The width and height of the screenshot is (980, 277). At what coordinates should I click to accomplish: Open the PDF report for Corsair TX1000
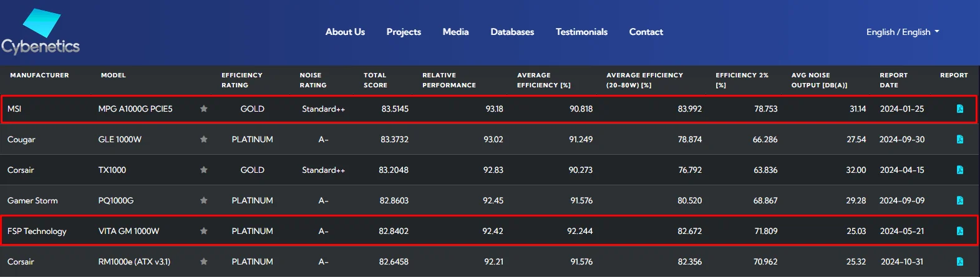tap(959, 170)
